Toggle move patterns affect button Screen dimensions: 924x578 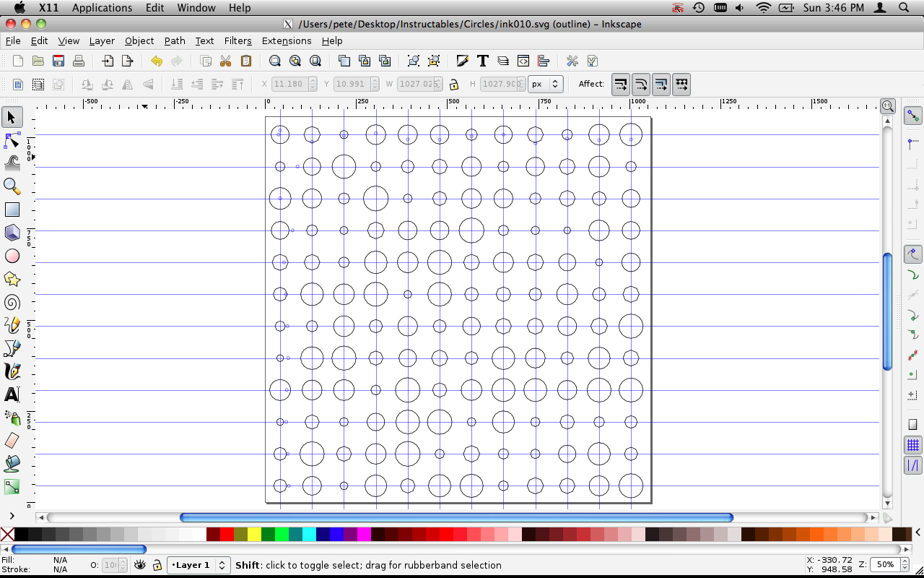pyautogui.click(x=681, y=85)
